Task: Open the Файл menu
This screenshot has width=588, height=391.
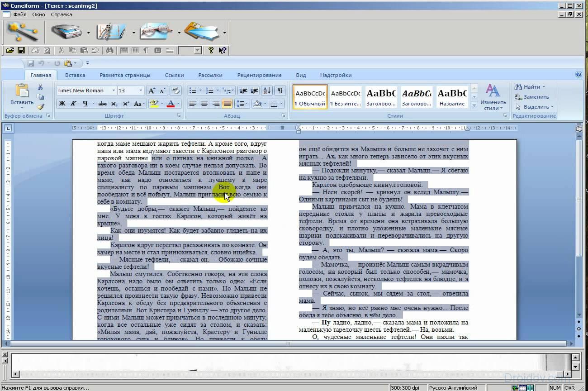Action: (x=20, y=14)
